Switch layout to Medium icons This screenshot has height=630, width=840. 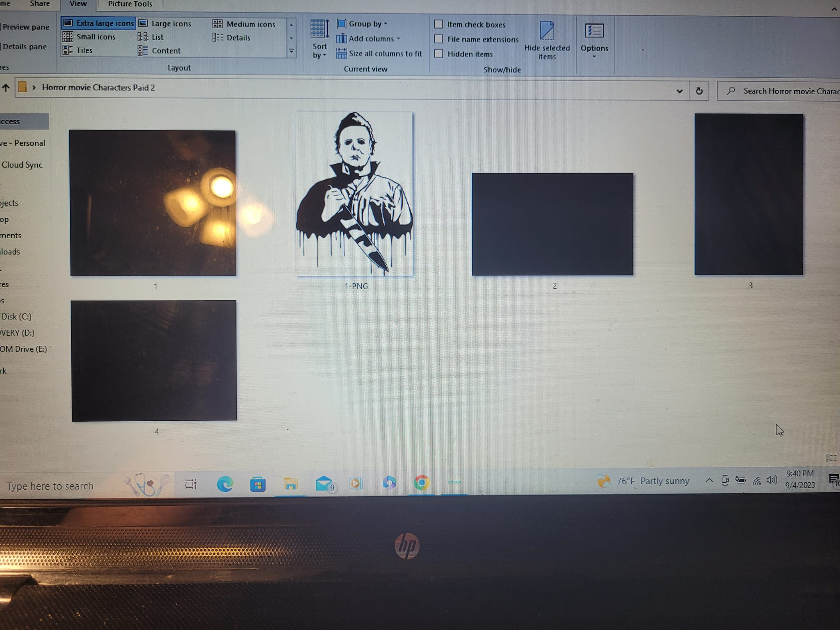pyautogui.click(x=244, y=24)
